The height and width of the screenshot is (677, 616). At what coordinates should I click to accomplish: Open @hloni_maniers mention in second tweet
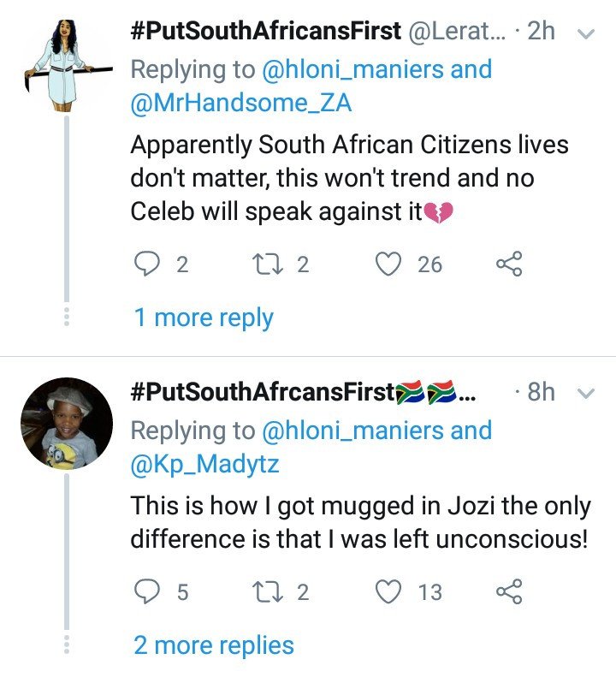coord(352,431)
